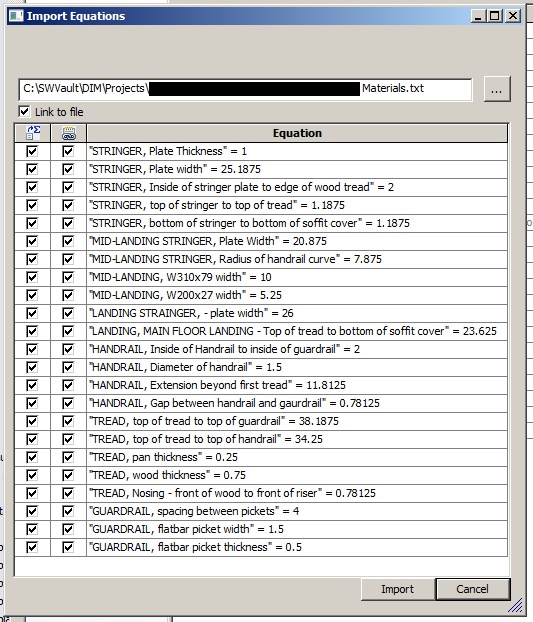Minimize the Import Equations window
This screenshot has height=622, width=533.
click(479, 16)
